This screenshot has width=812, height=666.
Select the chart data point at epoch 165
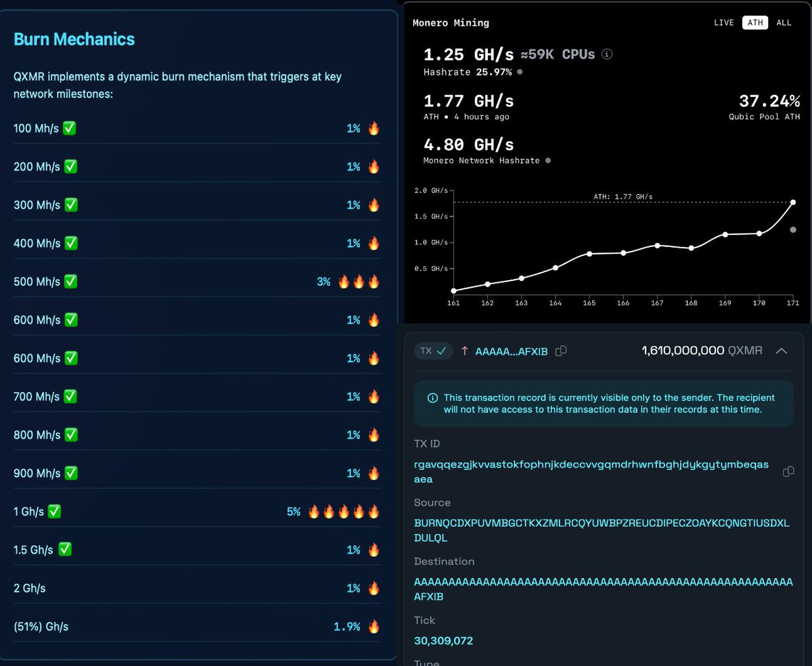click(589, 254)
